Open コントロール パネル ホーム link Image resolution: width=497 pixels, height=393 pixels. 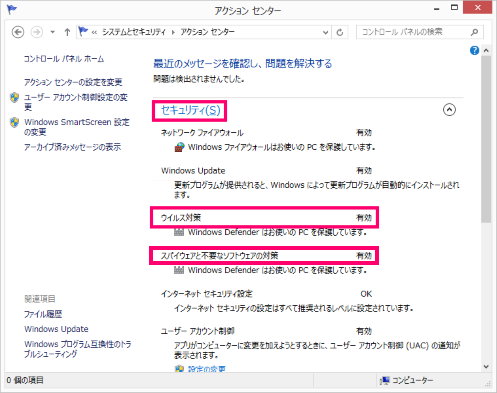pyautogui.click(x=64, y=59)
